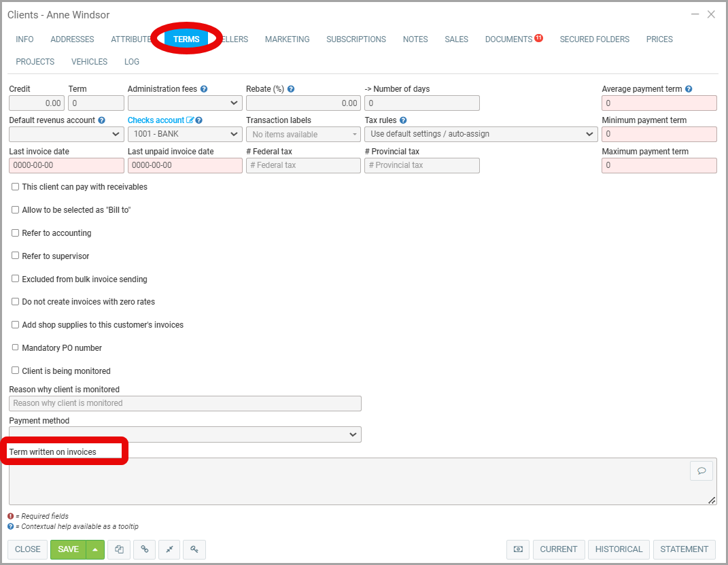
Task: Switch to the Documents tab
Action: (x=508, y=39)
